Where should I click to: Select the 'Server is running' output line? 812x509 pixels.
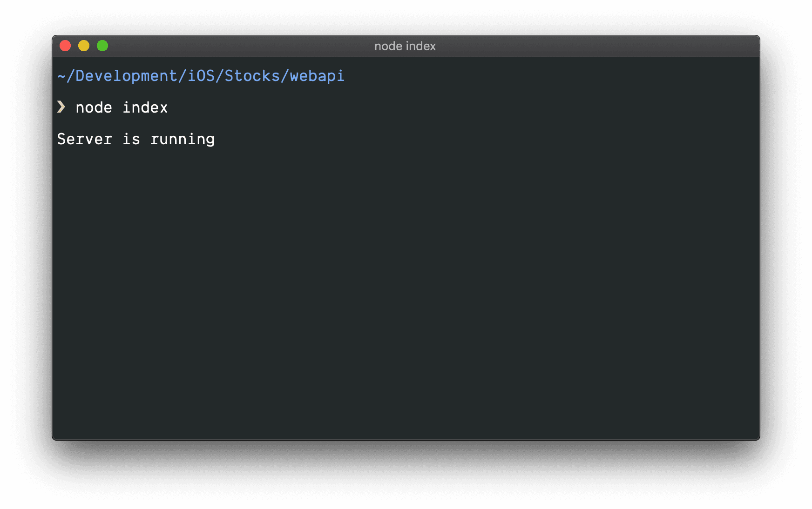[136, 139]
